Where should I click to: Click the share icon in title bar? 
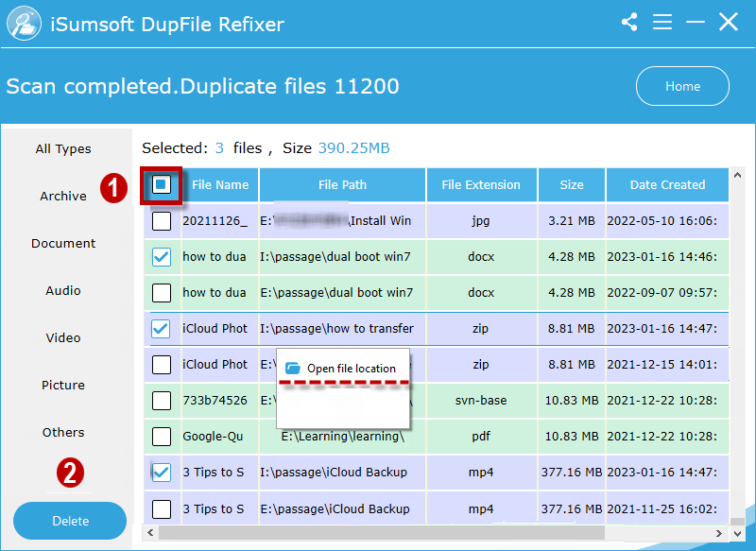(x=629, y=22)
